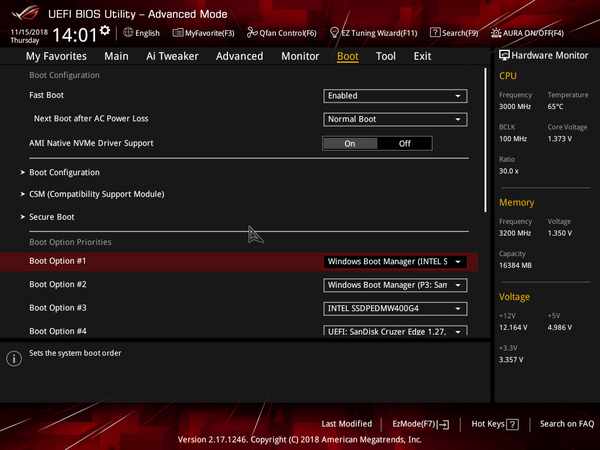Open the Fast Boot dropdown

click(x=395, y=96)
